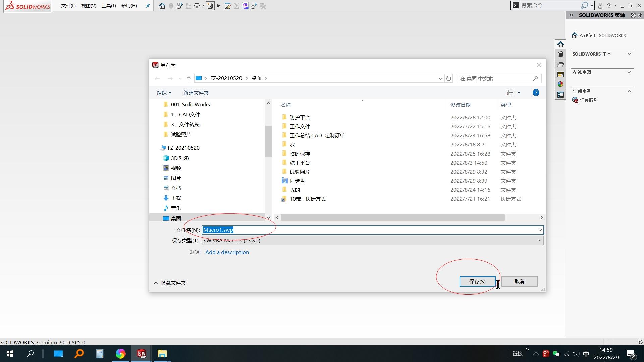Open task pane settings gear icon
Viewport: 644px width, 362px height.
pyautogui.click(x=633, y=15)
